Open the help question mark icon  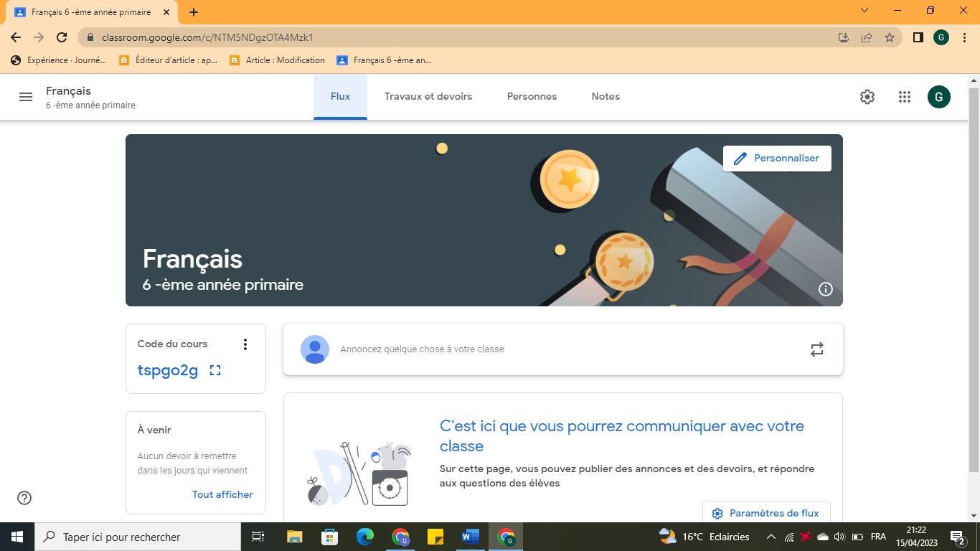(24, 498)
